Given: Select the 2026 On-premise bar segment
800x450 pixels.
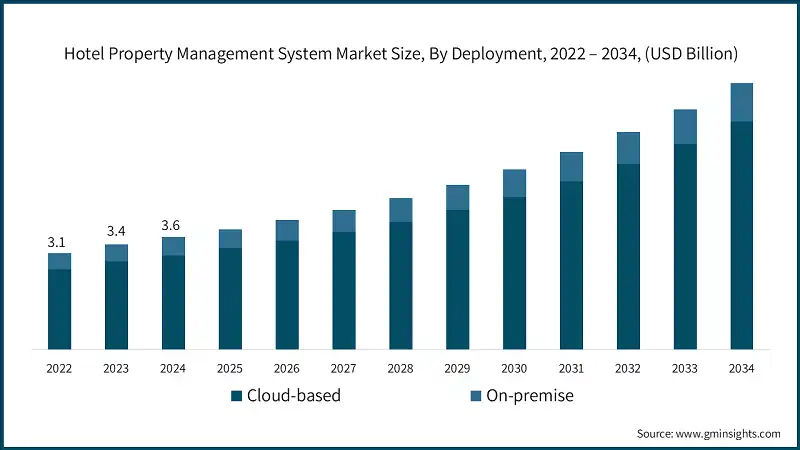Looking at the screenshot, I should point(287,231).
